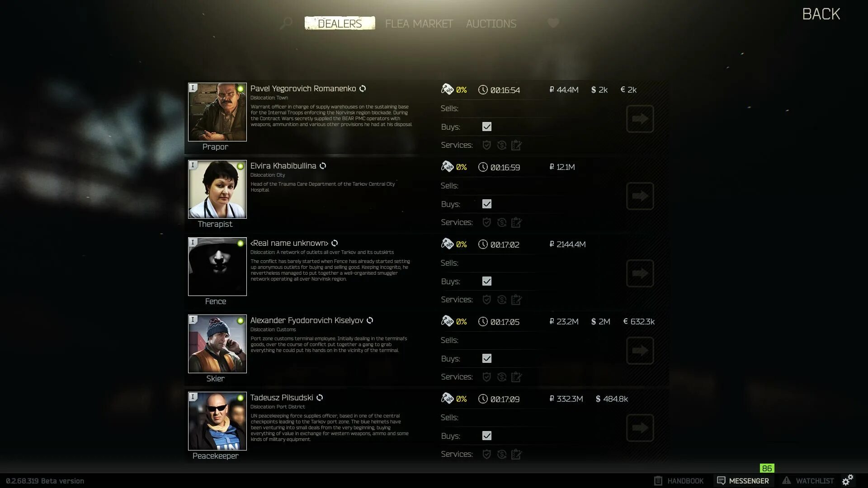868x488 pixels.
Task: Click Prapor's insurance shield service icon
Action: tap(486, 145)
